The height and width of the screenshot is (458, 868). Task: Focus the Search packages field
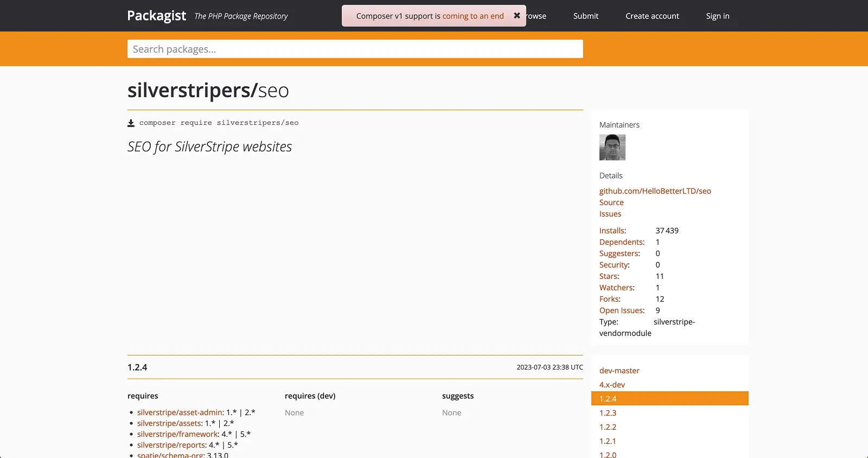(x=355, y=49)
